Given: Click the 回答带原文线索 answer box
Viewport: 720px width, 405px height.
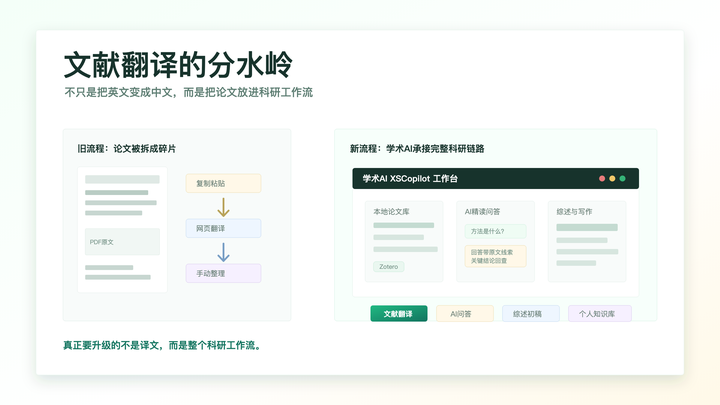Looking at the screenshot, I should pyautogui.click(x=495, y=256).
